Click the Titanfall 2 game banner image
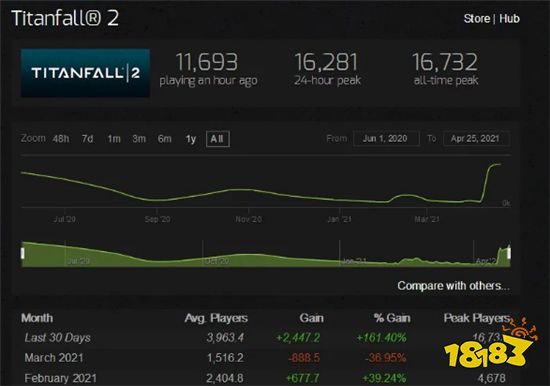 pos(85,73)
